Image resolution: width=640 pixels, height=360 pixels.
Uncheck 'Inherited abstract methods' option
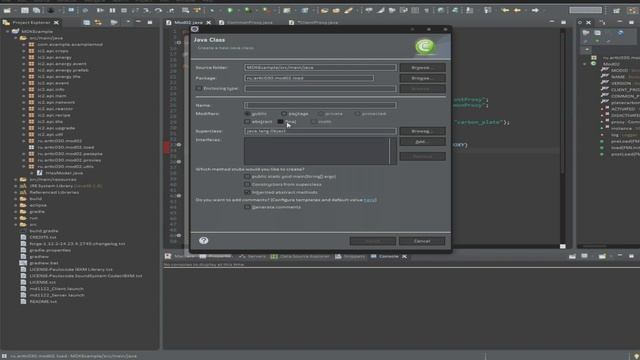[247, 192]
